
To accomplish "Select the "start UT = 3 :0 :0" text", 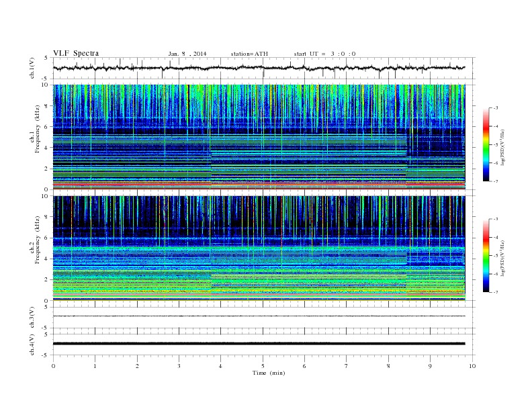I will (324, 54).
